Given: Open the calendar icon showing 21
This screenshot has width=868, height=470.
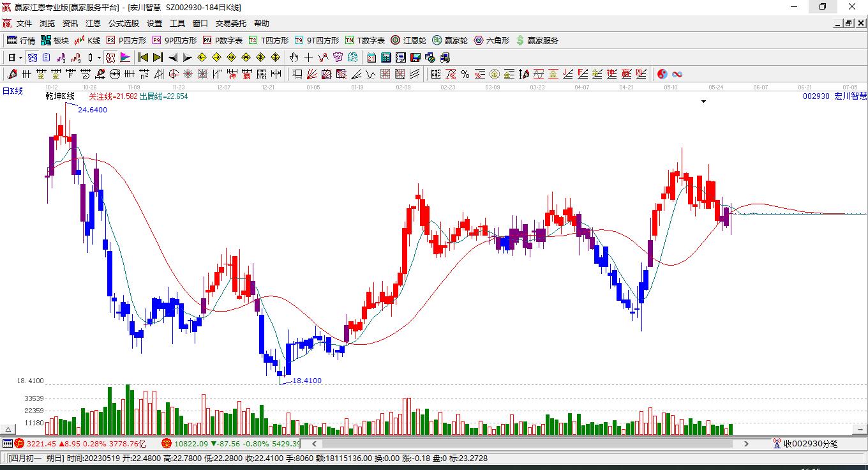Looking at the screenshot, I should pos(371,57).
